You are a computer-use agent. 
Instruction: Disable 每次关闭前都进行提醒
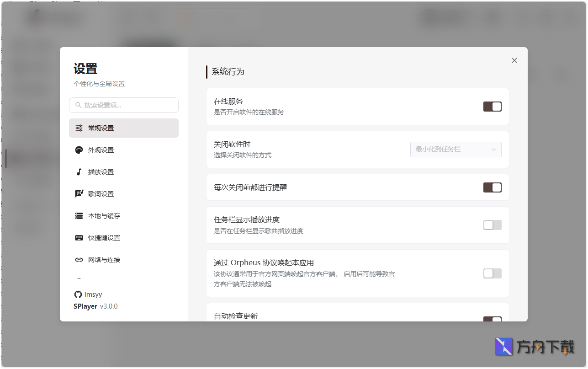click(x=492, y=187)
